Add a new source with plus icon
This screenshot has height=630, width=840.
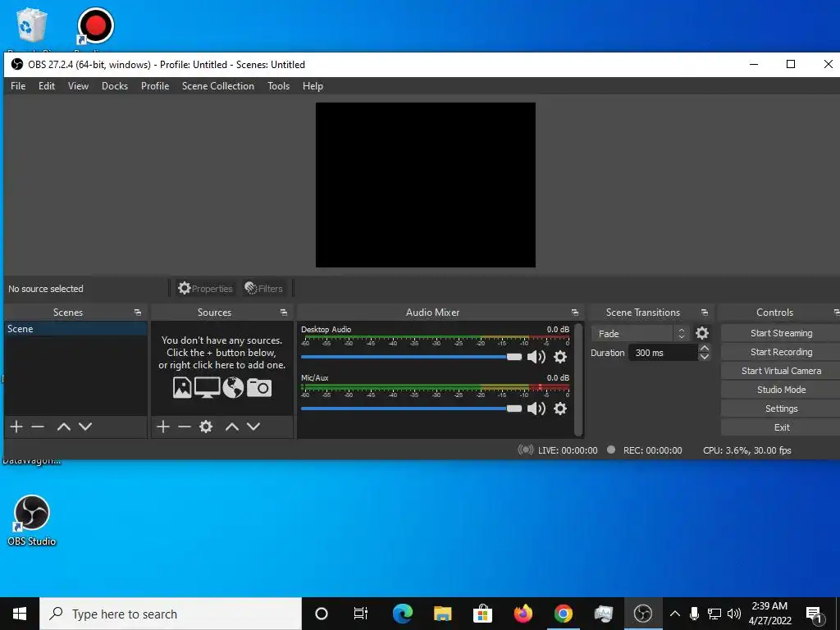[x=163, y=427]
